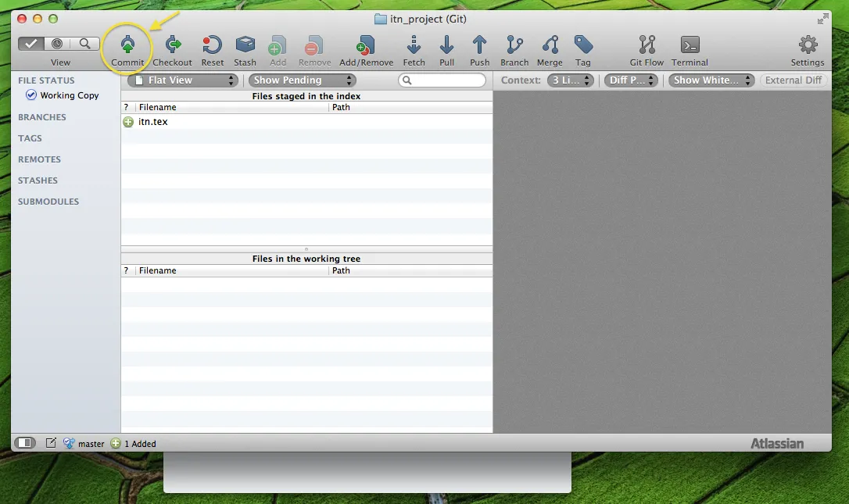Click the Git Flow icon

click(647, 45)
